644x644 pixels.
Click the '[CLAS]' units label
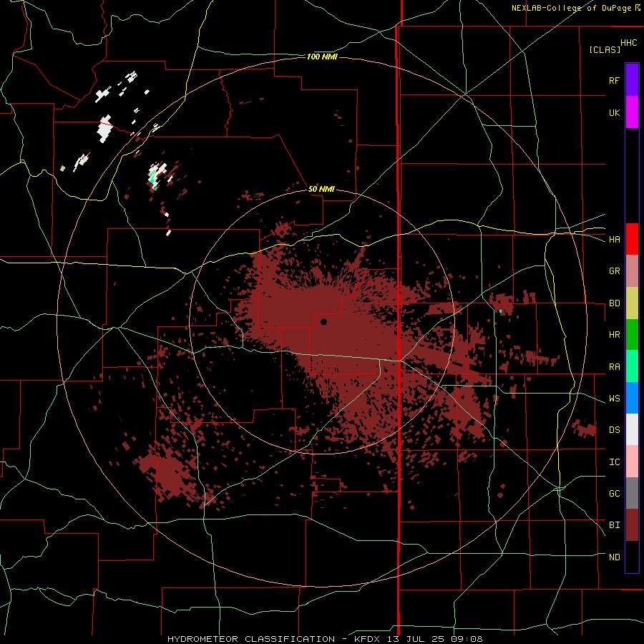point(605,49)
